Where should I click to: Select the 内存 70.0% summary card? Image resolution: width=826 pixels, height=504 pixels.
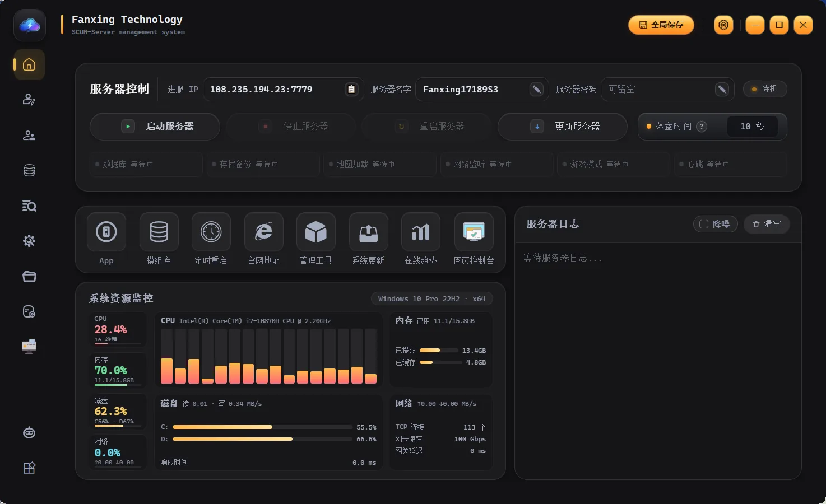tap(118, 370)
